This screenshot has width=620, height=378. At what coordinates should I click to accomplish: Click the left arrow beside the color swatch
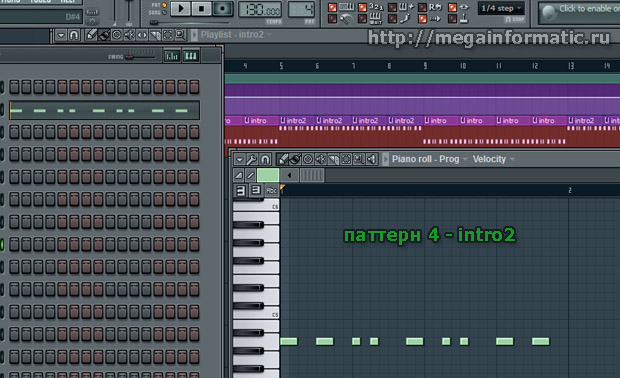289,175
